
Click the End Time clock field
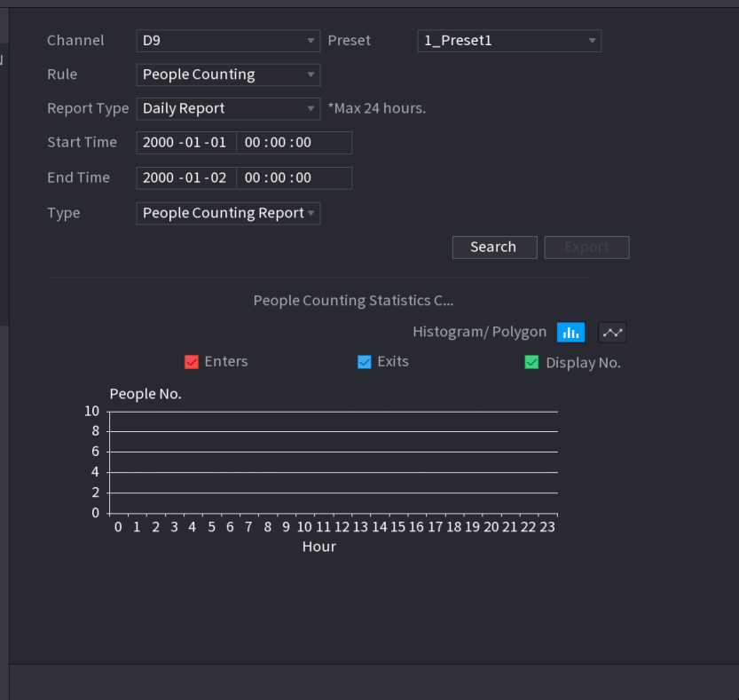click(x=278, y=178)
